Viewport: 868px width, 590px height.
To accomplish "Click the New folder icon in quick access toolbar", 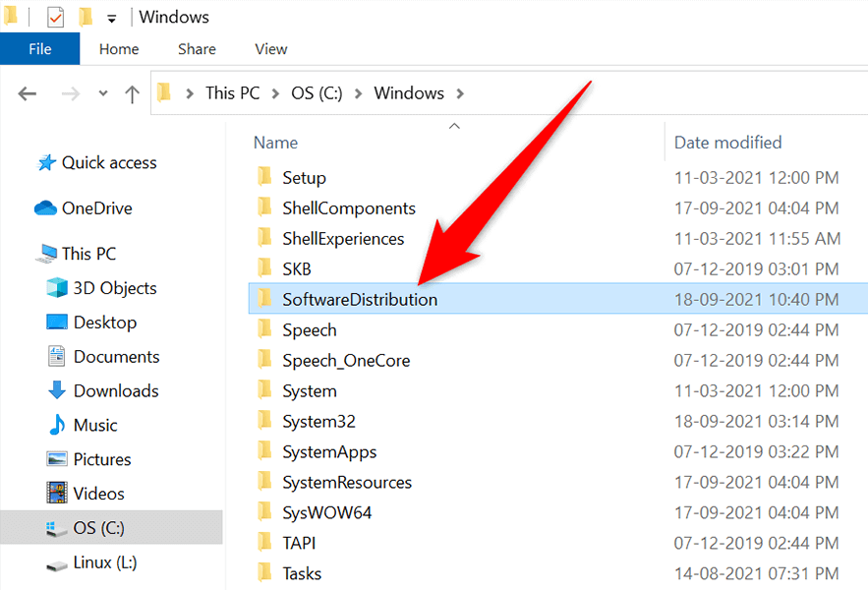I will [86, 17].
